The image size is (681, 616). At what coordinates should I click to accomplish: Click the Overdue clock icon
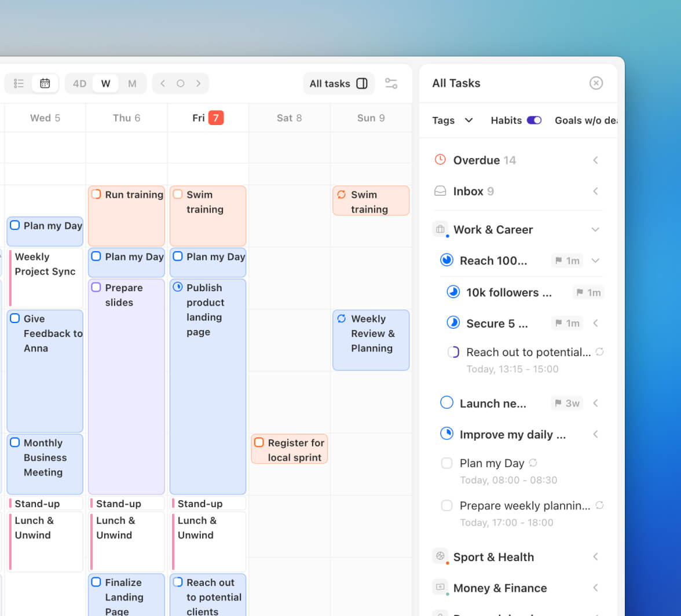(440, 160)
